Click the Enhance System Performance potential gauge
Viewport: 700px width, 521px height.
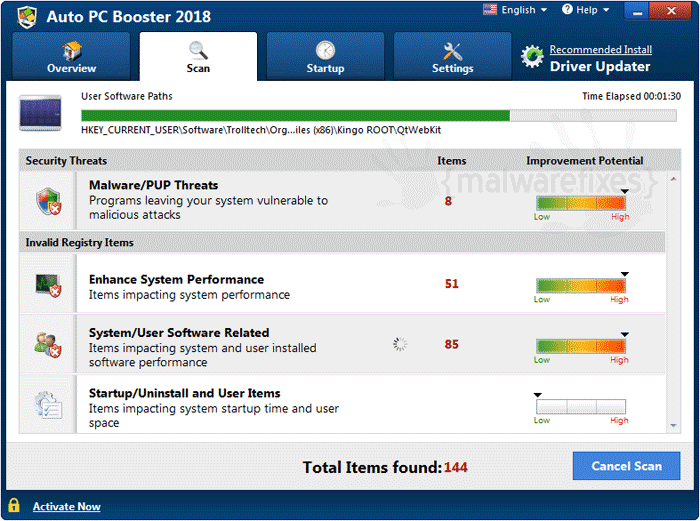pyautogui.click(x=581, y=286)
